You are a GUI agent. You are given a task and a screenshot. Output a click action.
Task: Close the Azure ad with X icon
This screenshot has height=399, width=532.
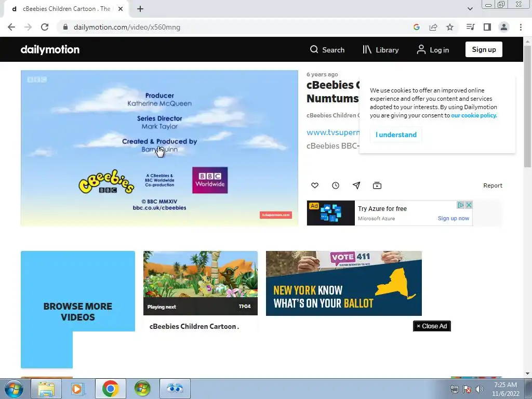pyautogui.click(x=469, y=205)
